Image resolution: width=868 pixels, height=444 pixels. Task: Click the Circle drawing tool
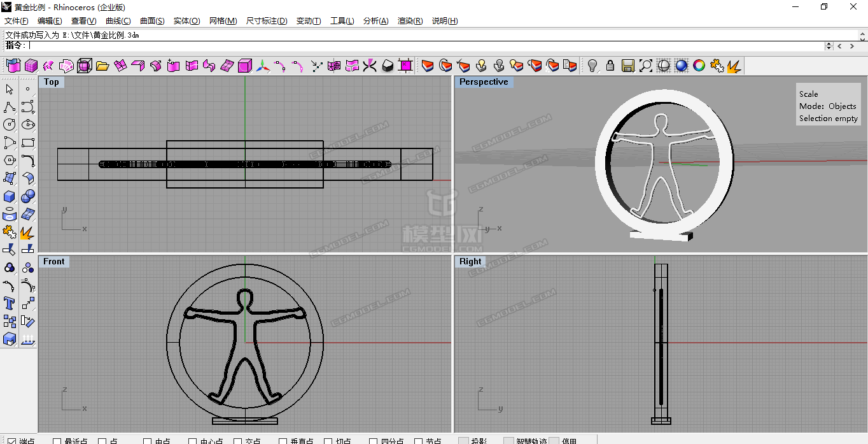pyautogui.click(x=10, y=125)
